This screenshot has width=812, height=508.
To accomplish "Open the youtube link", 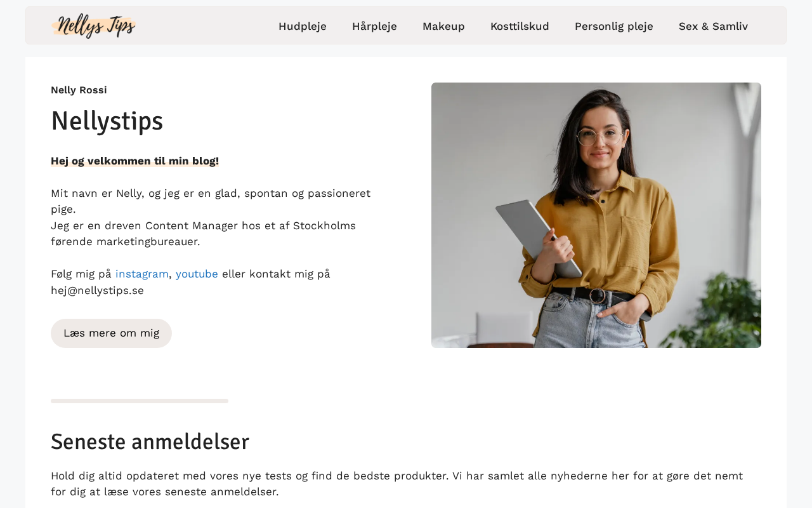I will [x=197, y=274].
